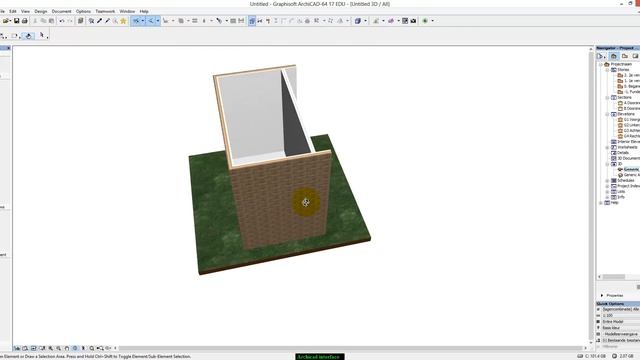Viewport: 640px width, 360px height.
Task: Select the Project Indexes tree item
Action: coord(625,186)
